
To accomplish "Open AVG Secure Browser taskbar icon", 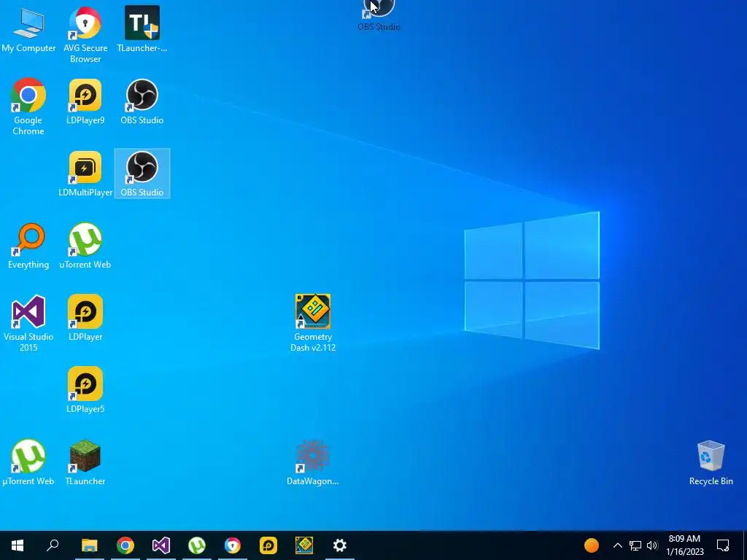I will pos(233,545).
